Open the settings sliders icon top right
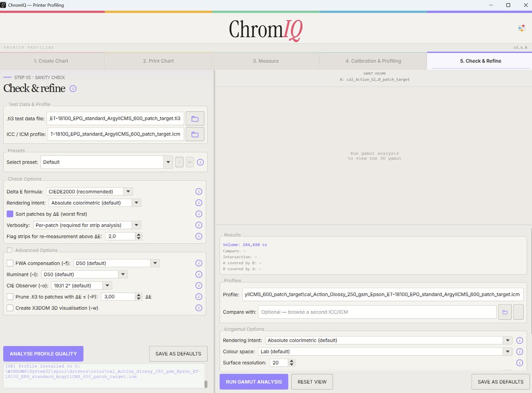The width and height of the screenshot is (532, 393). pos(521,28)
